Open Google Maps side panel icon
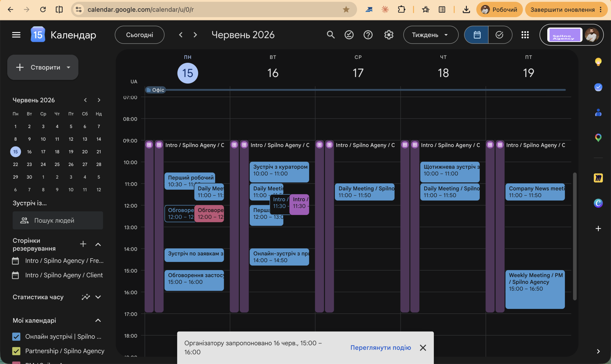The height and width of the screenshot is (364, 611). point(598,138)
